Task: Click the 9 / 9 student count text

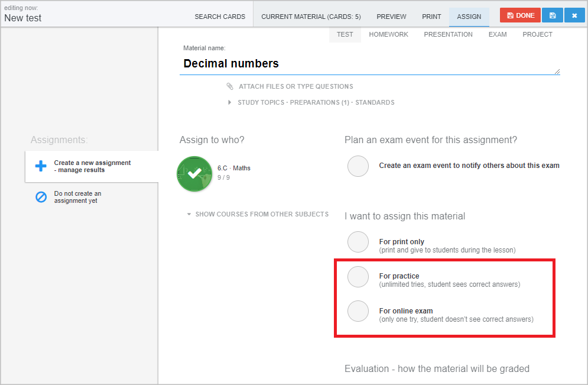Action: [x=223, y=177]
